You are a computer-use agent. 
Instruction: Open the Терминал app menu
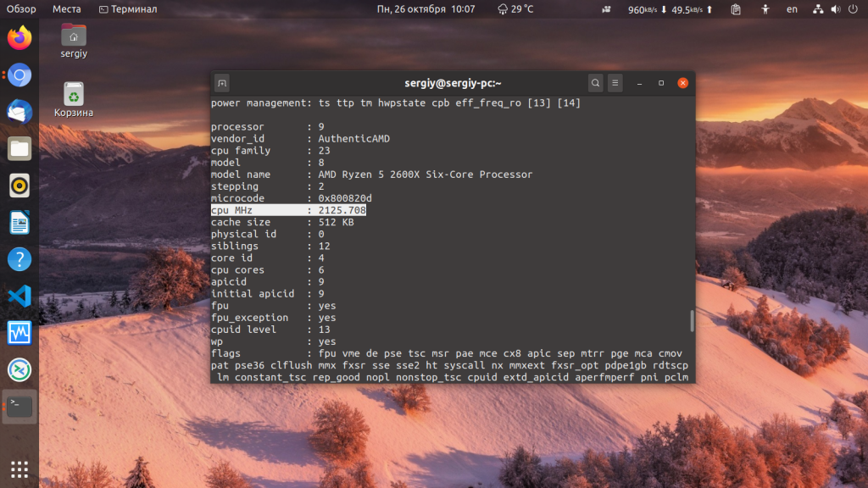point(128,8)
